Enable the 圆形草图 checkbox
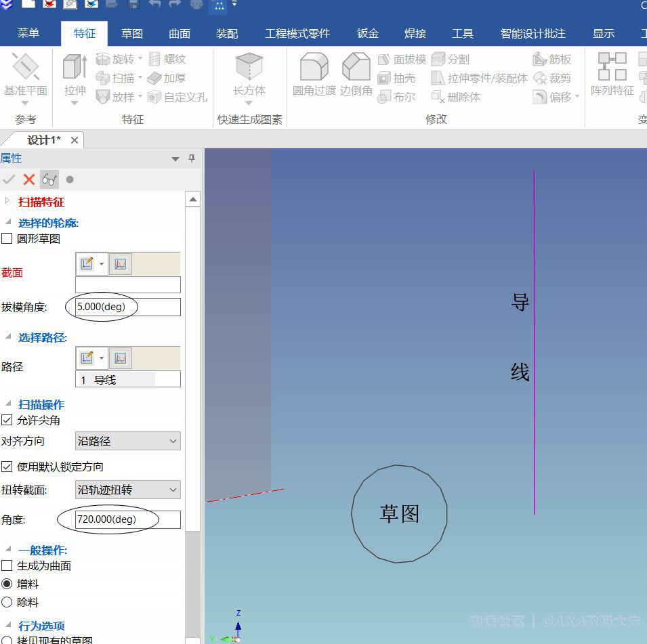 (x=7, y=238)
